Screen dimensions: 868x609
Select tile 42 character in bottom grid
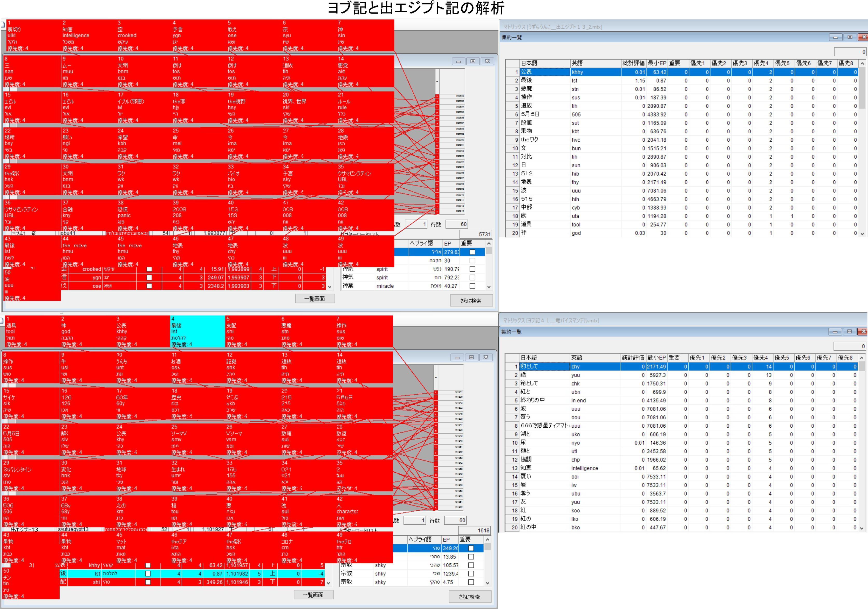pyautogui.click(x=364, y=511)
